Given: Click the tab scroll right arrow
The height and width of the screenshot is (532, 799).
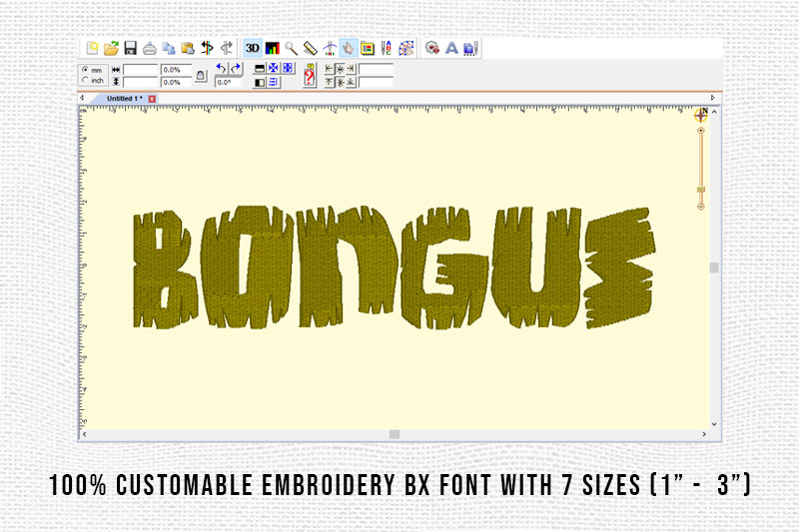Looking at the screenshot, I should click(713, 98).
